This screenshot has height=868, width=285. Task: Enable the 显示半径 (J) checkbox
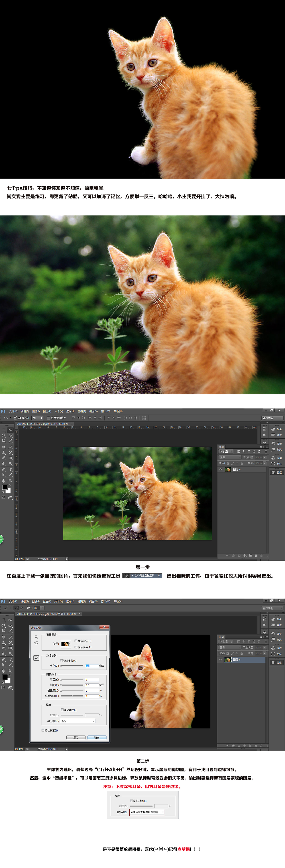[x=76, y=641]
